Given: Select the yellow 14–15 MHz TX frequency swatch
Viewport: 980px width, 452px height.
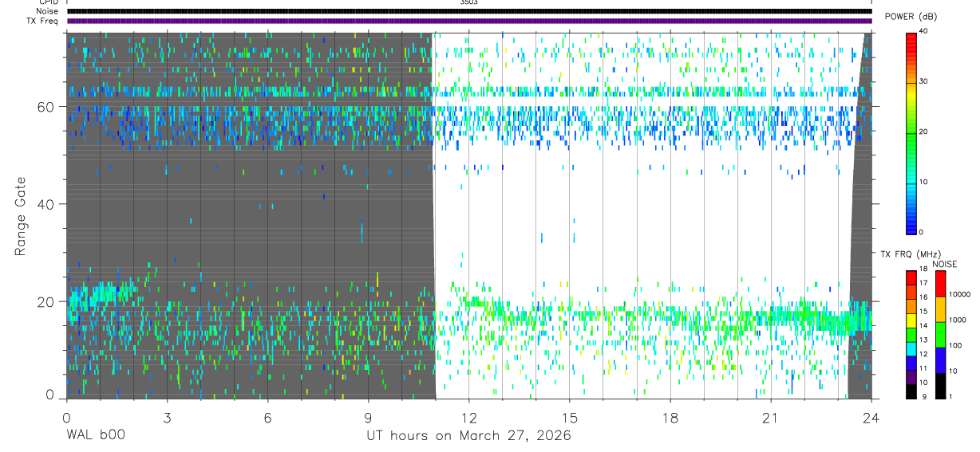Looking at the screenshot, I should click(911, 320).
